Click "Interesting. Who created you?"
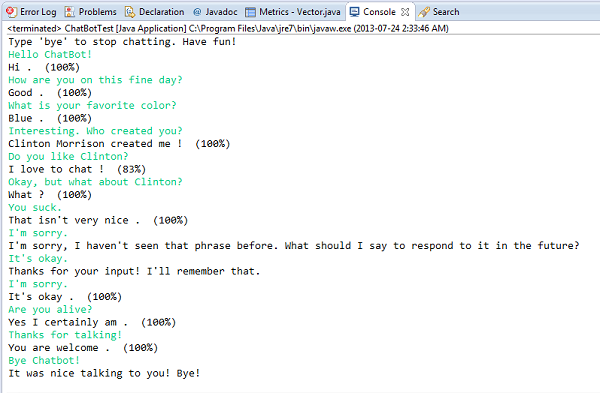The height and width of the screenshot is (393, 600). tap(95, 131)
